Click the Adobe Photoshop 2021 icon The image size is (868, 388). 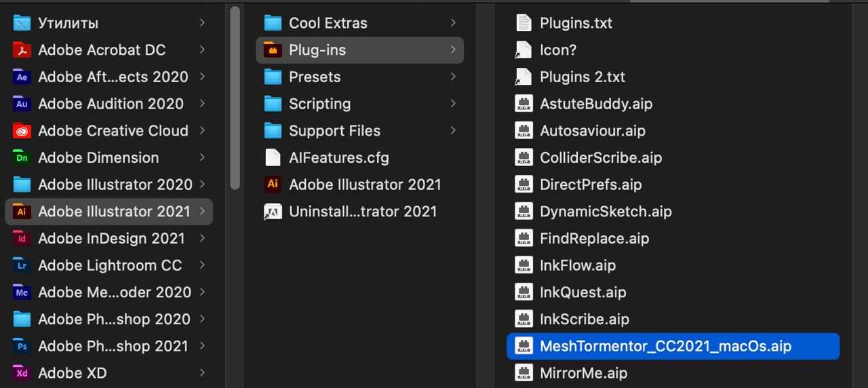point(22,347)
